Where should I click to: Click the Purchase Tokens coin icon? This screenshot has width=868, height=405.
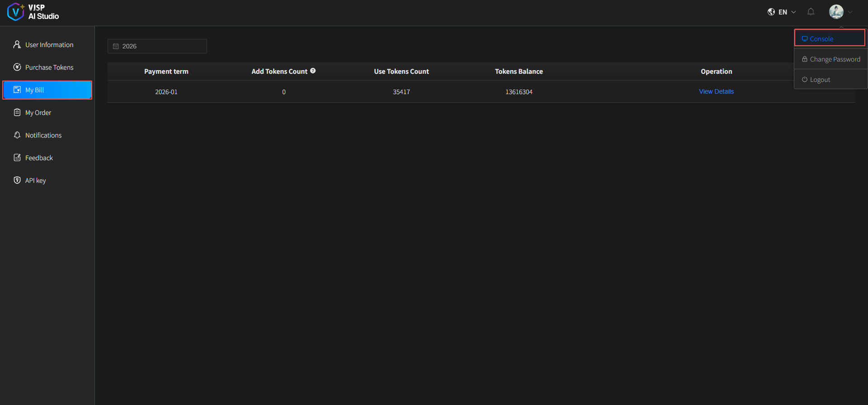coord(17,67)
